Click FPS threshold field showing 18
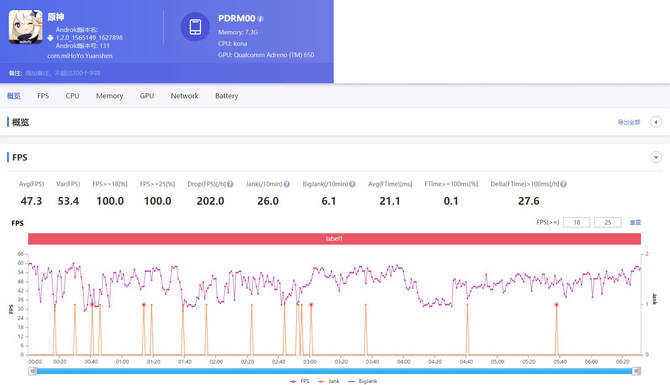Image resolution: width=670 pixels, height=385 pixels. 577,222
